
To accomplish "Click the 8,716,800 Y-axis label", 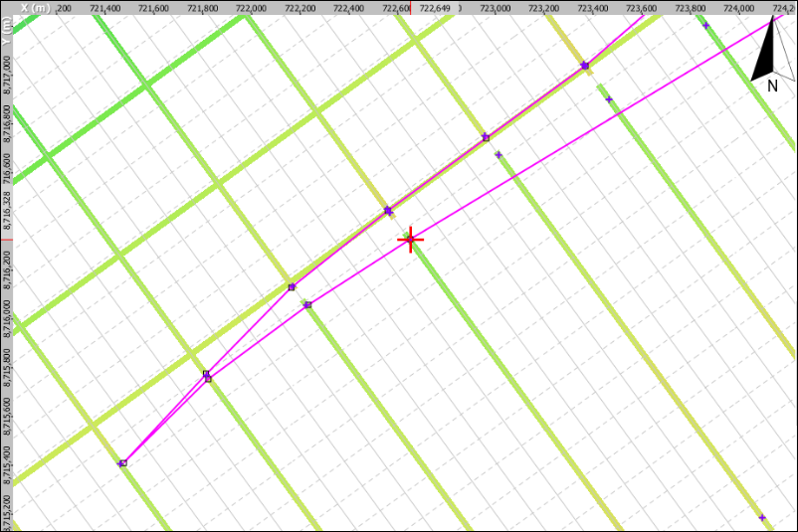I will (x=7, y=124).
